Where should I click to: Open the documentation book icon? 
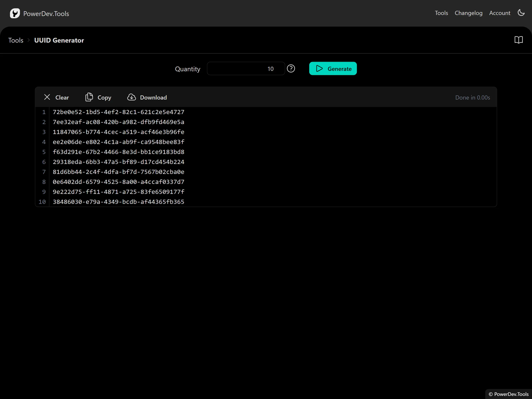point(518,40)
